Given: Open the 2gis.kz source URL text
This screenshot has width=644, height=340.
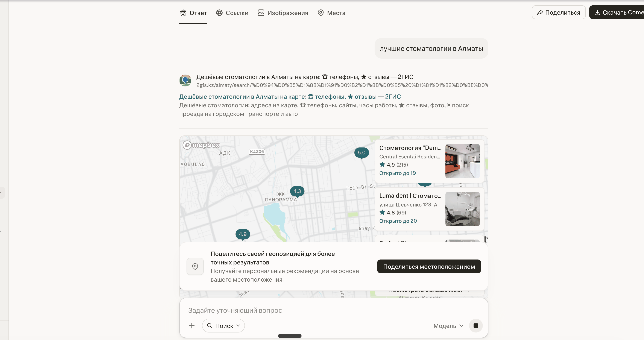Looking at the screenshot, I should (342, 85).
